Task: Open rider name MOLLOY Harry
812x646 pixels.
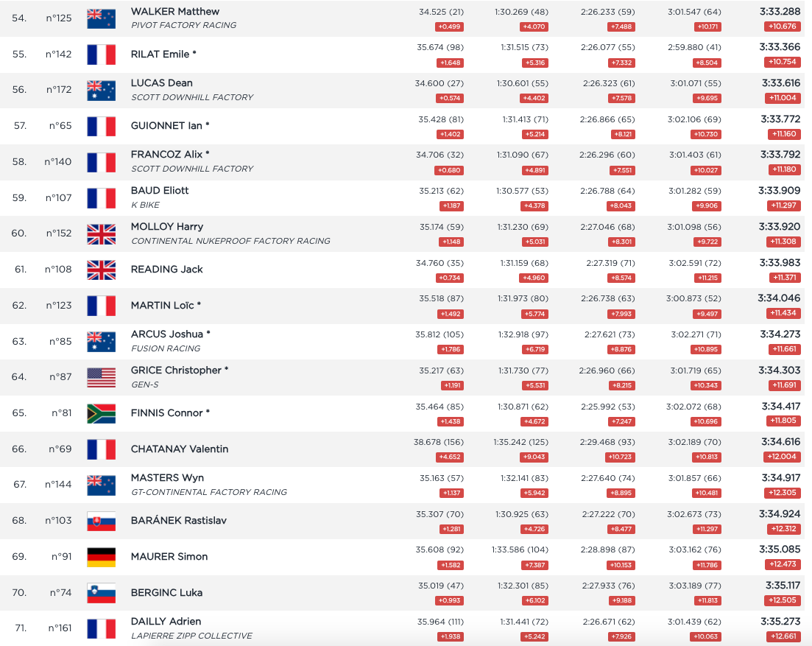Action: click(x=166, y=226)
